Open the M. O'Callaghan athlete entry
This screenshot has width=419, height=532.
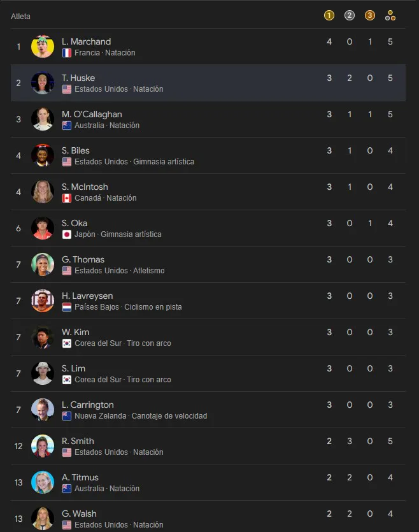pos(92,114)
